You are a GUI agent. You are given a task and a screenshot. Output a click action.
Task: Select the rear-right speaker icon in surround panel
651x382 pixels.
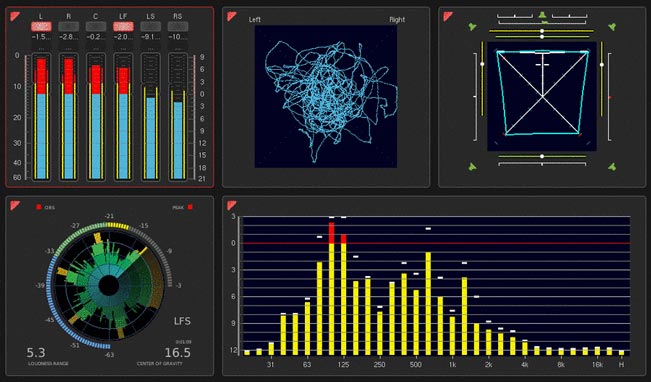(x=612, y=167)
